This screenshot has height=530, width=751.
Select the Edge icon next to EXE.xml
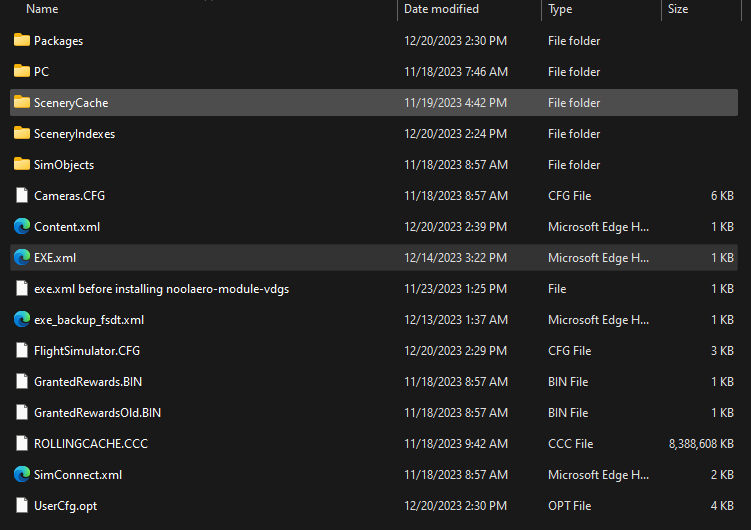click(22, 258)
